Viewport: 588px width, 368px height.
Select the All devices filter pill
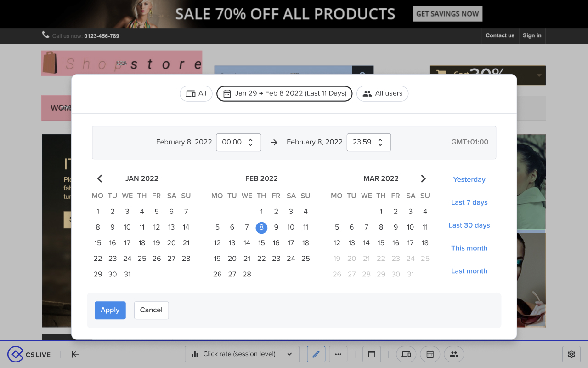point(196,93)
